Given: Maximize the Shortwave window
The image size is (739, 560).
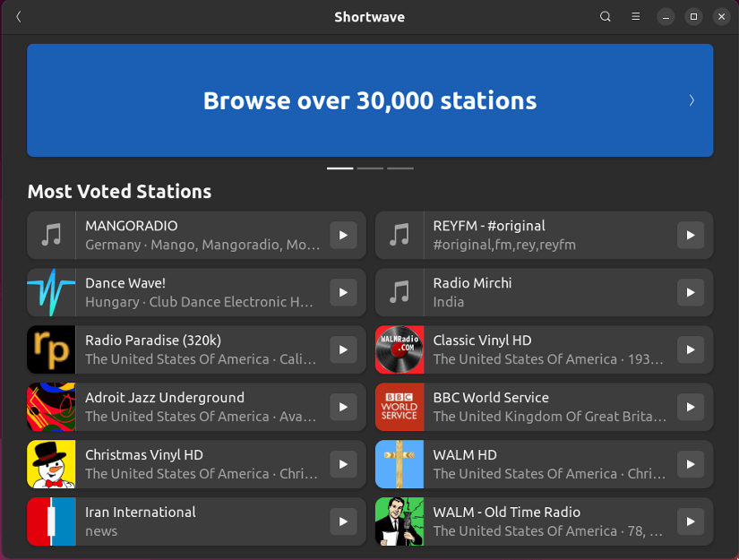Looking at the screenshot, I should [x=693, y=17].
